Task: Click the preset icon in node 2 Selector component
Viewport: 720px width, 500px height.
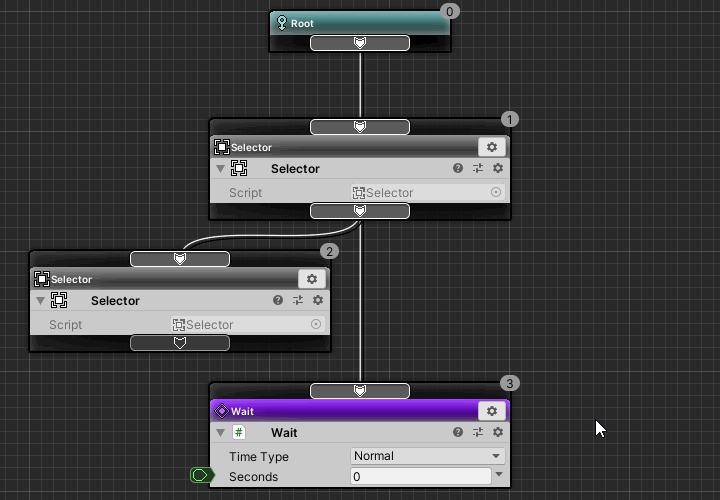Action: pos(298,301)
